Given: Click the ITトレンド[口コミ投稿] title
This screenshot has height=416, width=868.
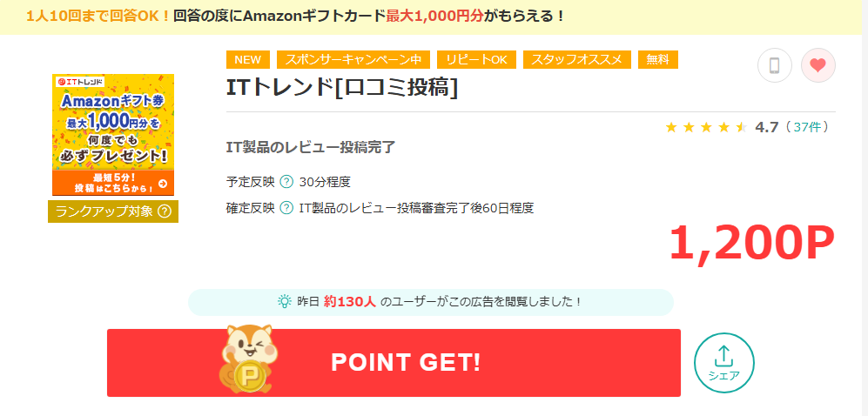Looking at the screenshot, I should click(x=342, y=87).
